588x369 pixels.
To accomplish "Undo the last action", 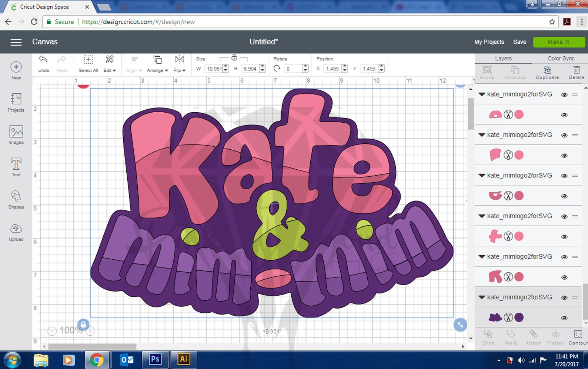I will [x=43, y=64].
